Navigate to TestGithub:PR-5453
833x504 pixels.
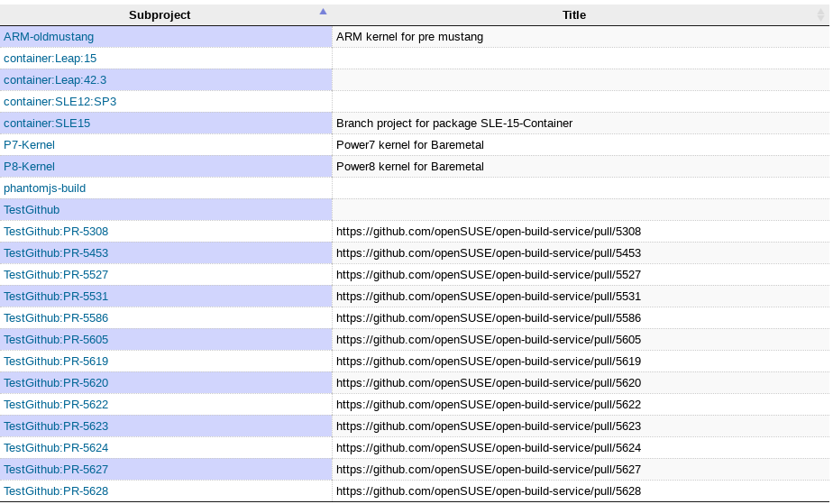56,253
